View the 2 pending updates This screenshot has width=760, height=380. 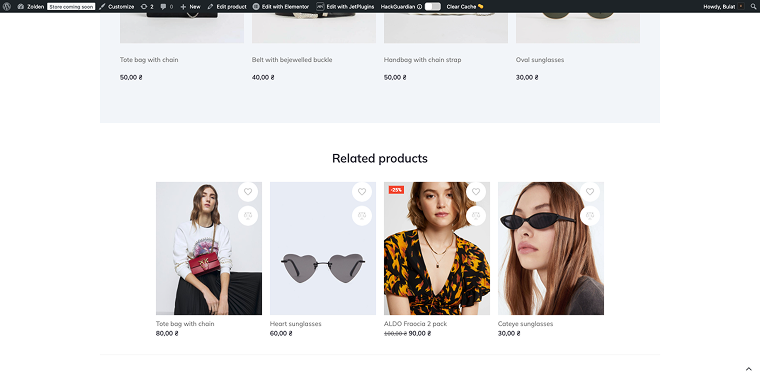click(x=147, y=7)
